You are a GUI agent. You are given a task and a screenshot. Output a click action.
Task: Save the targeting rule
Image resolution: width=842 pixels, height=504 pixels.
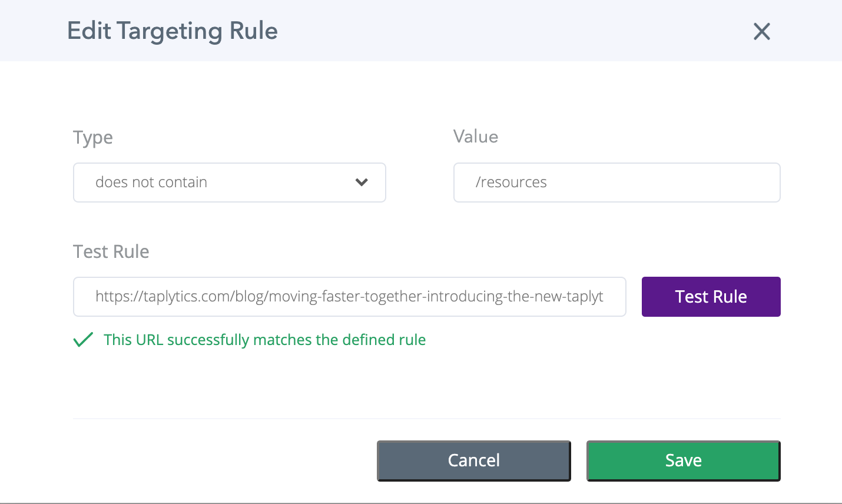coord(683,460)
